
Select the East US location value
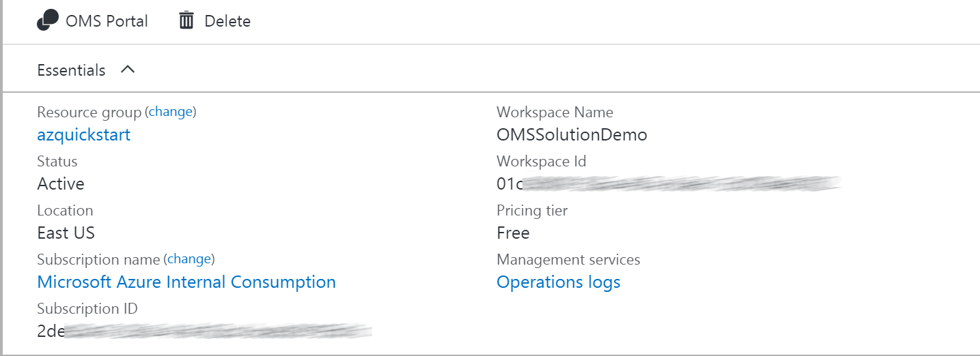66,233
